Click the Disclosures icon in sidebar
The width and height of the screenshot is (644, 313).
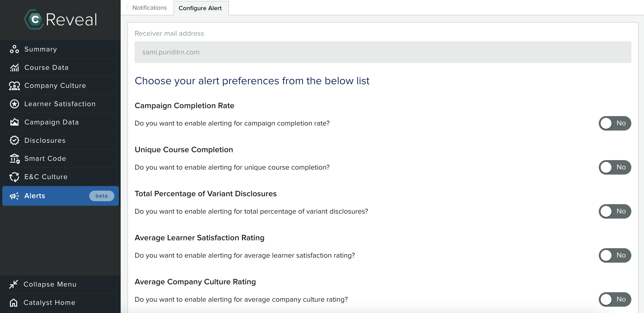point(15,140)
